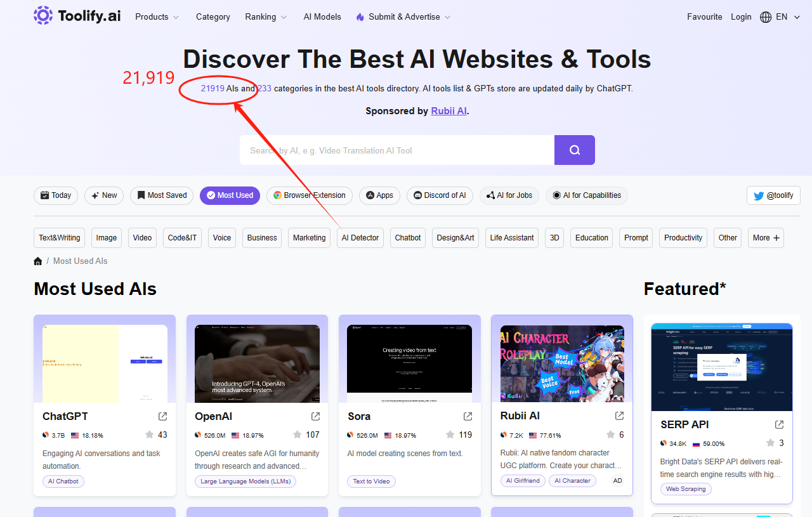Open the Favourite link

click(705, 17)
